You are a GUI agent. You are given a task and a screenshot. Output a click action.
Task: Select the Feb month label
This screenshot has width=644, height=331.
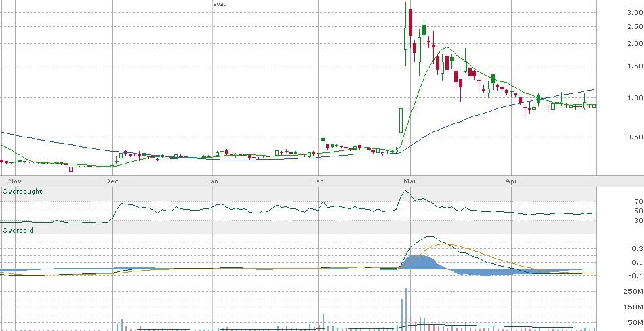318,181
